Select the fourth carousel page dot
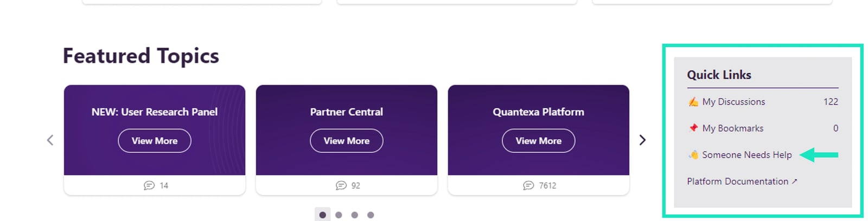This screenshot has height=221, width=868. [371, 215]
